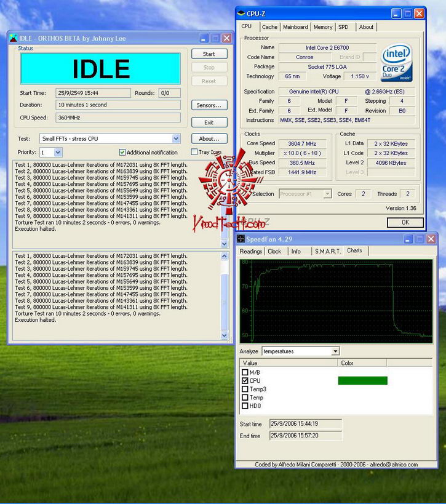Click the SpeedFan title bar icon

point(241,239)
